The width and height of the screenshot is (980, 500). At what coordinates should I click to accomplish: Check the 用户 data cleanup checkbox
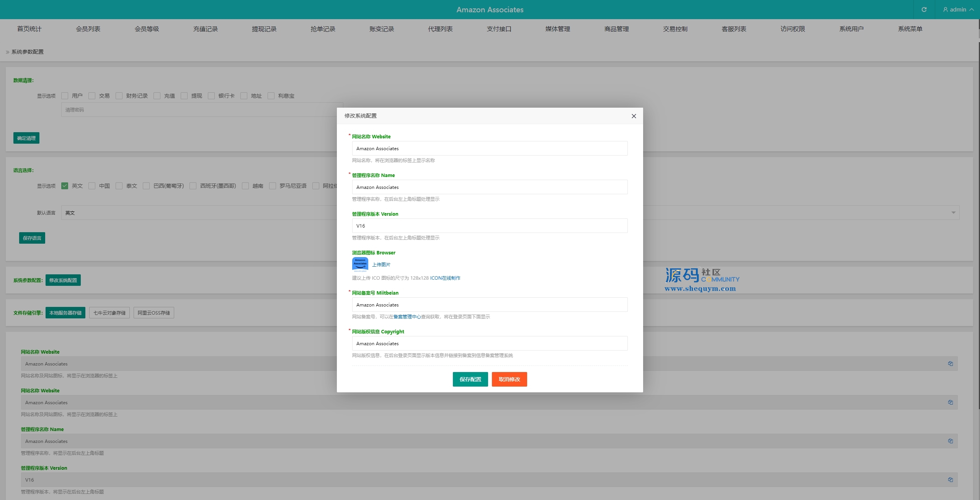click(65, 96)
